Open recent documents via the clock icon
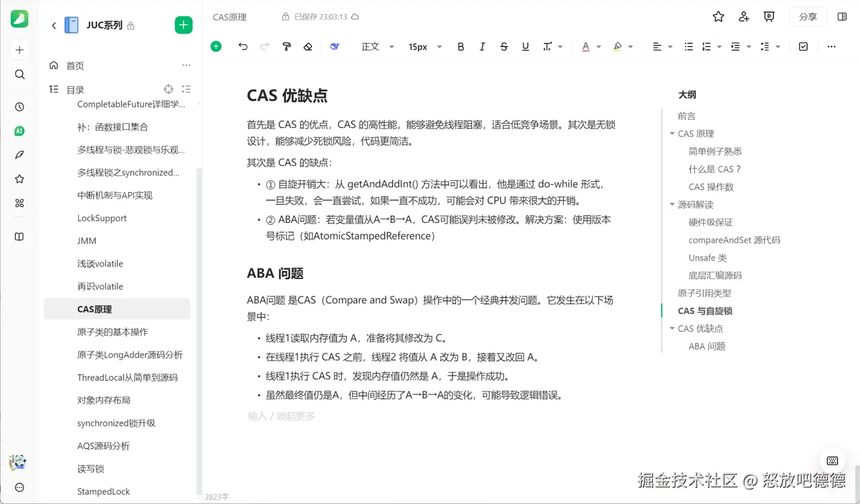The image size is (860, 504). (19, 106)
